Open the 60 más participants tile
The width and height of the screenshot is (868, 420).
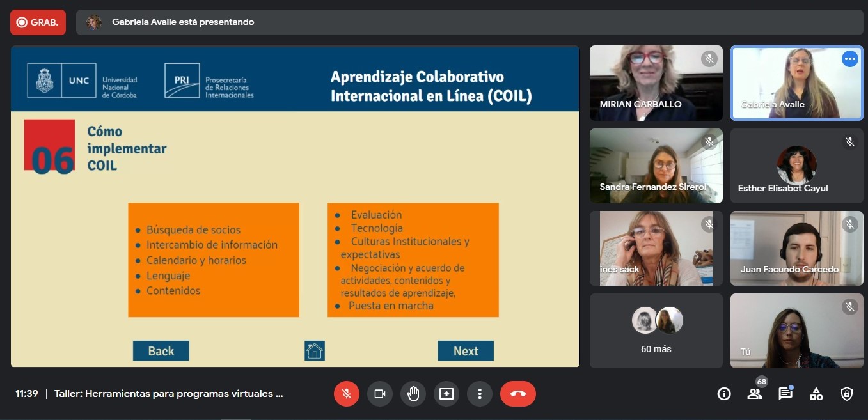coord(656,331)
